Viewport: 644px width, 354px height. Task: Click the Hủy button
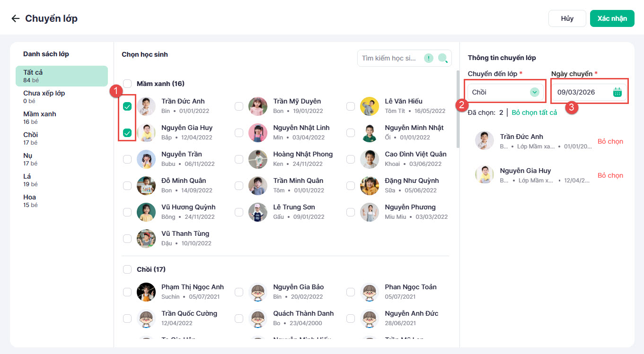[567, 18]
